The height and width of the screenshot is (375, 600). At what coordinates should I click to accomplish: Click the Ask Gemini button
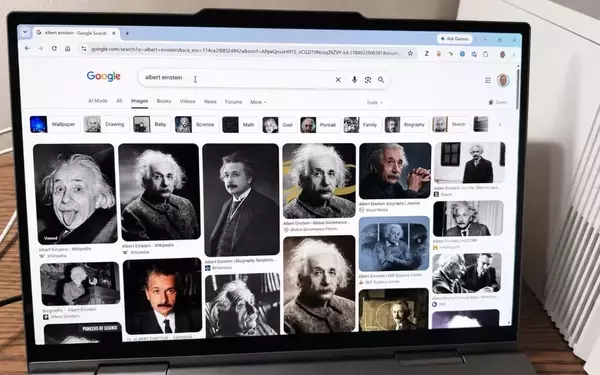pos(455,39)
